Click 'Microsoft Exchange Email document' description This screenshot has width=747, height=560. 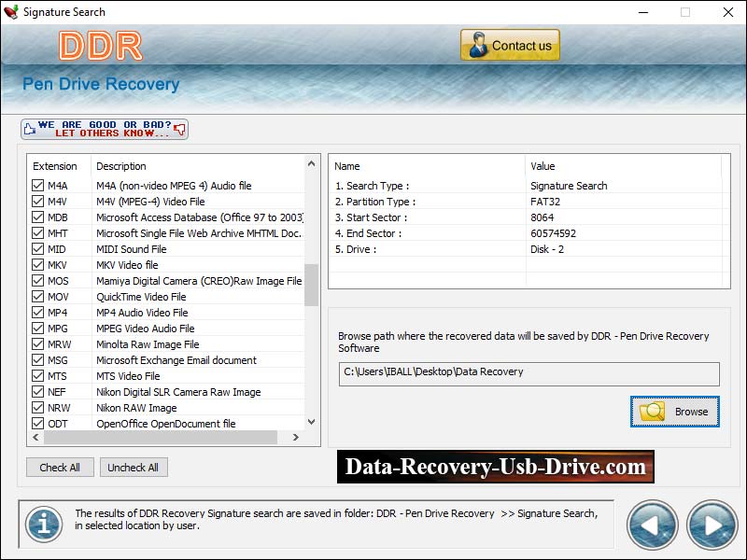coord(176,360)
